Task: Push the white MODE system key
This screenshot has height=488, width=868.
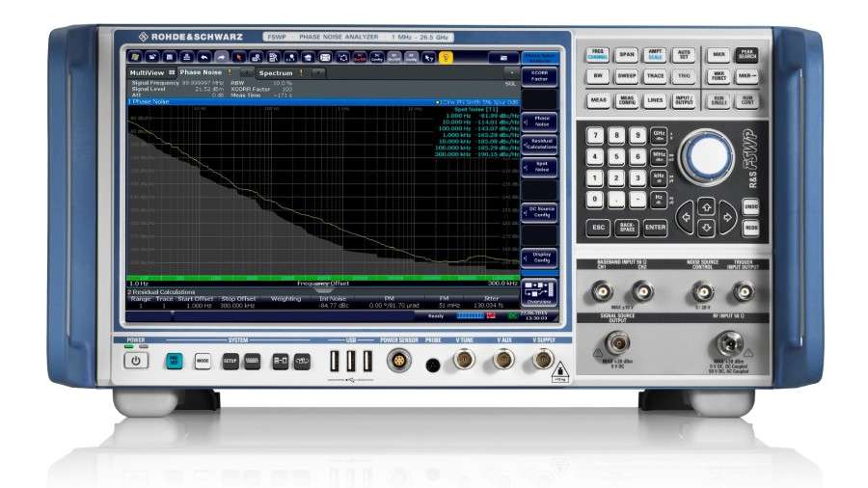Action: click(x=203, y=362)
